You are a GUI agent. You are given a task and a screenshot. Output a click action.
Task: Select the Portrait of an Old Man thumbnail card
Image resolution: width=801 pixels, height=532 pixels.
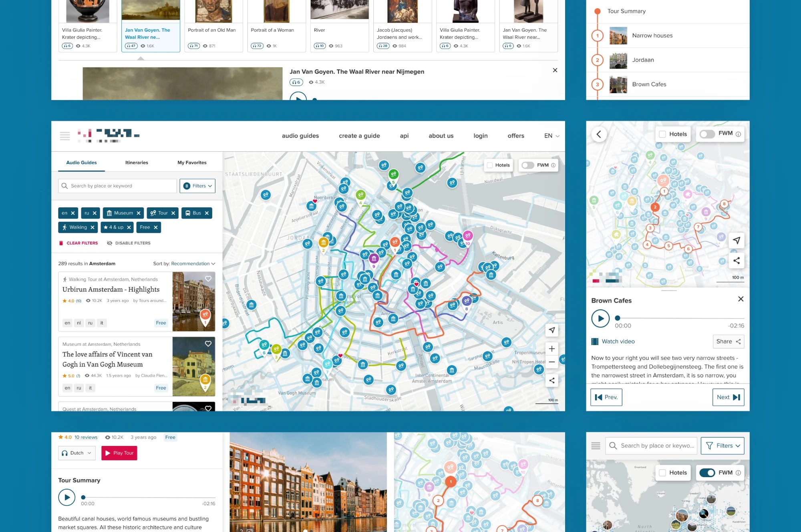[213, 26]
